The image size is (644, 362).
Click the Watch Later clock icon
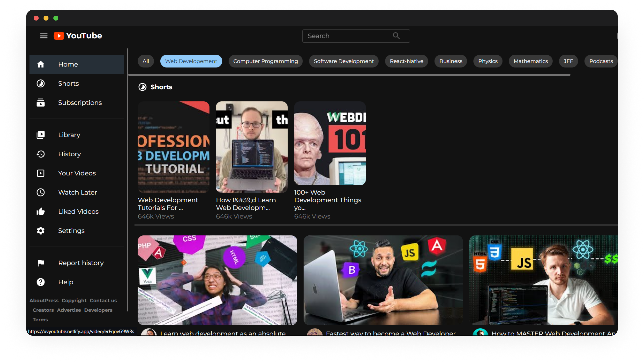pos(40,192)
